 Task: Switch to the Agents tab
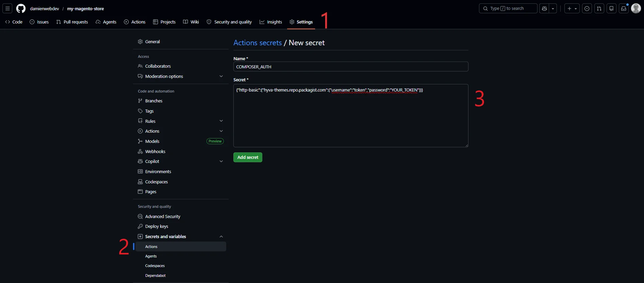point(106,22)
